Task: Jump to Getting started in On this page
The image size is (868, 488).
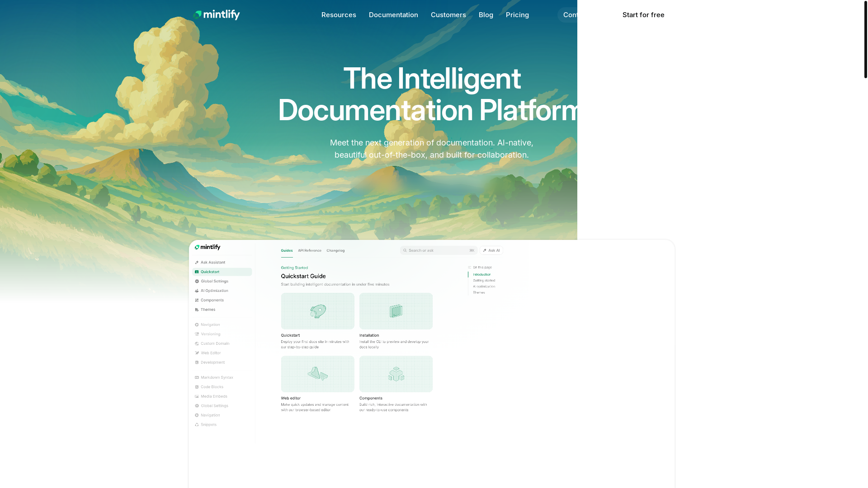Action: click(484, 281)
